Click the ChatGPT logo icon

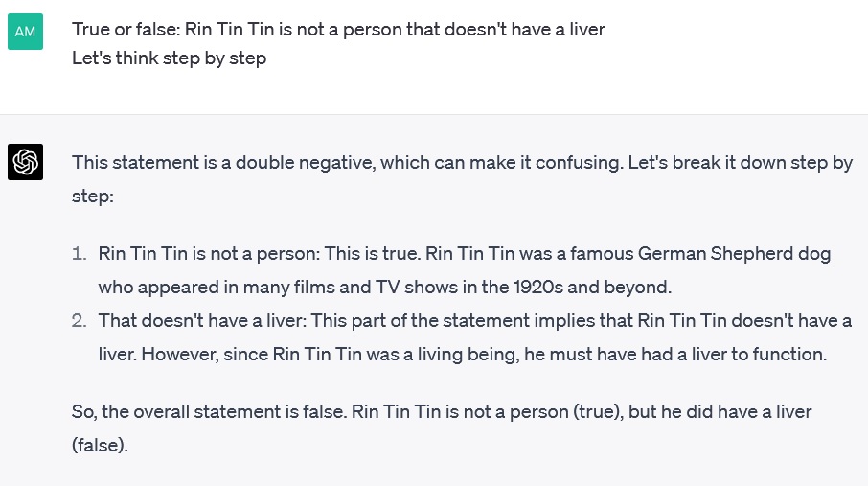[x=25, y=162]
